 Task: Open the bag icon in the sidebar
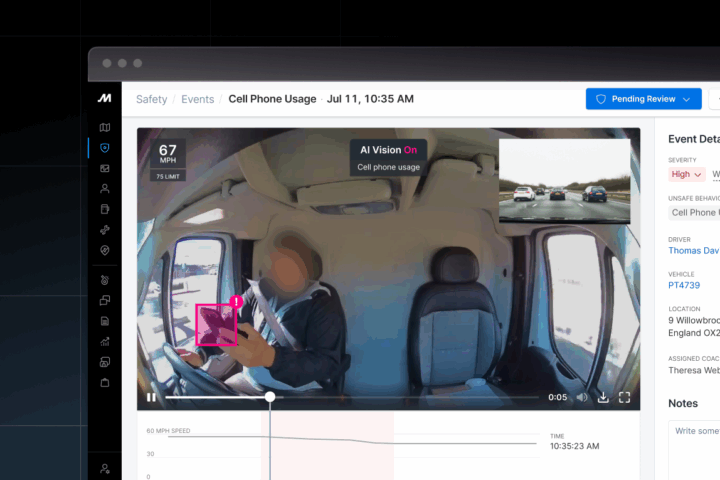[x=105, y=382]
